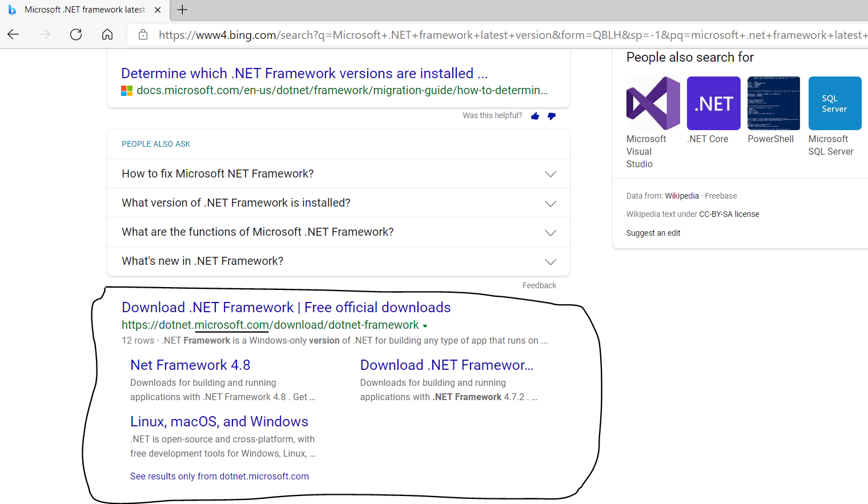Open a new browser tab
This screenshot has width=868, height=504.
pyautogui.click(x=182, y=10)
